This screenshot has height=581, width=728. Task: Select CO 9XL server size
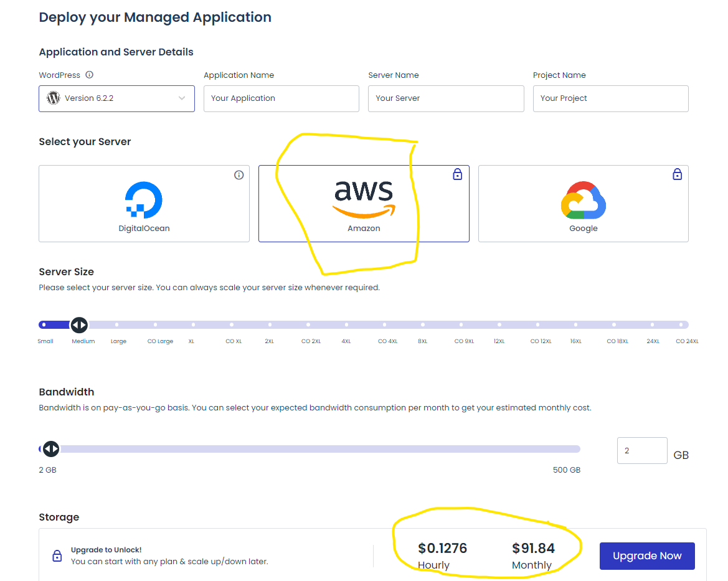(x=461, y=324)
